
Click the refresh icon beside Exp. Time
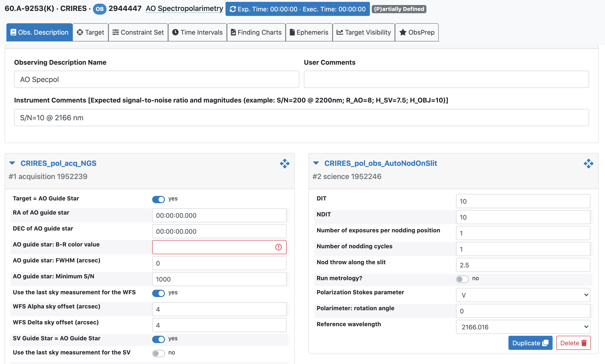233,9
